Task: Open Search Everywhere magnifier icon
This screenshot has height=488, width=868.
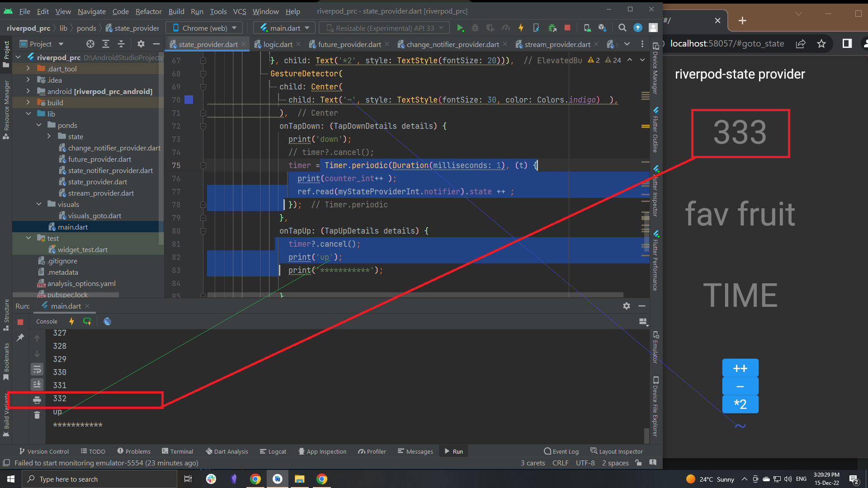Action: [x=623, y=28]
